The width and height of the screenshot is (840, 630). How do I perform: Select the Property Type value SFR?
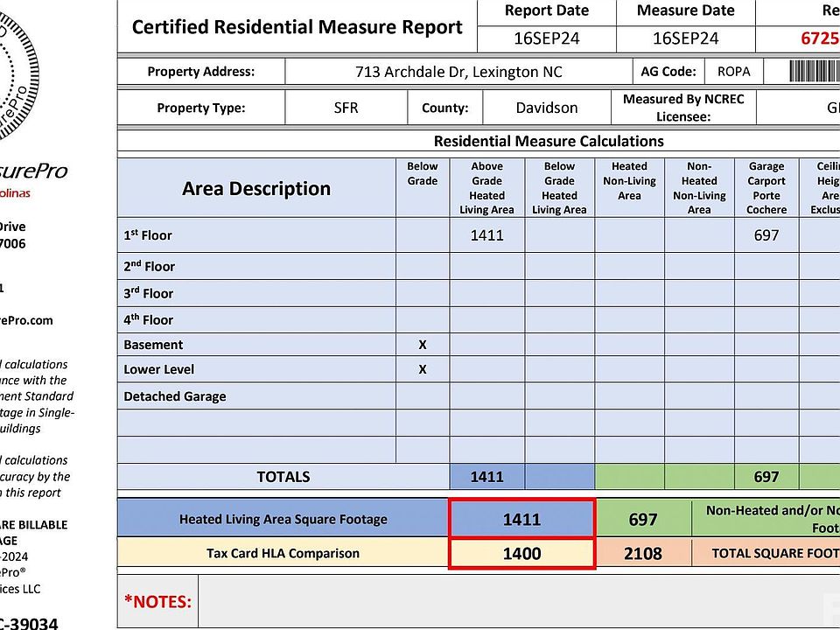click(x=346, y=108)
